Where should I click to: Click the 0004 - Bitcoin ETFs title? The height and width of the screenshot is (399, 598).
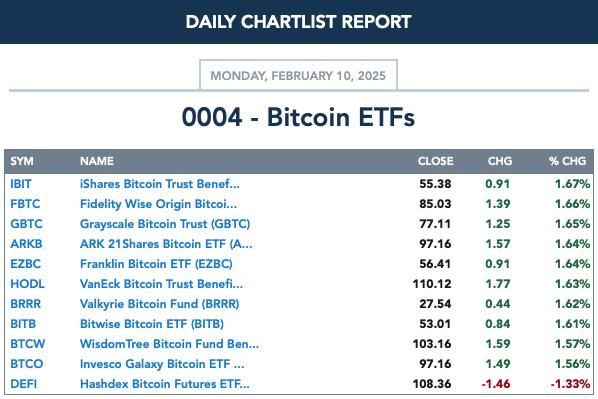[298, 117]
